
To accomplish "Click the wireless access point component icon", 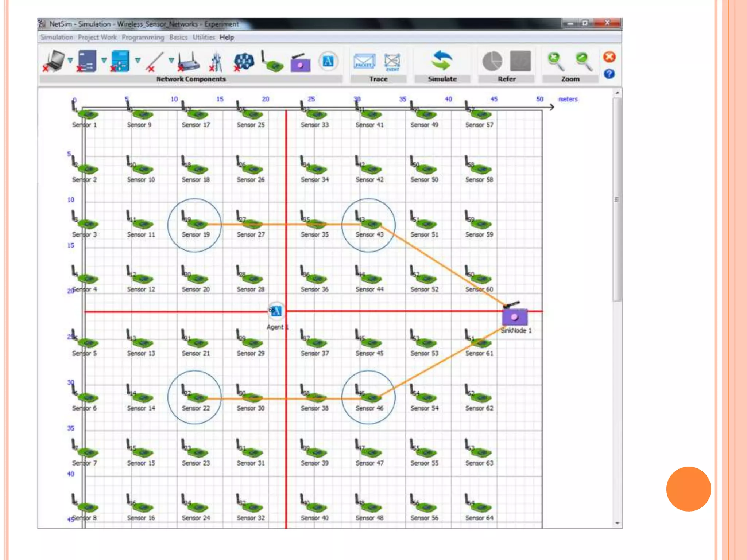I will [189, 62].
